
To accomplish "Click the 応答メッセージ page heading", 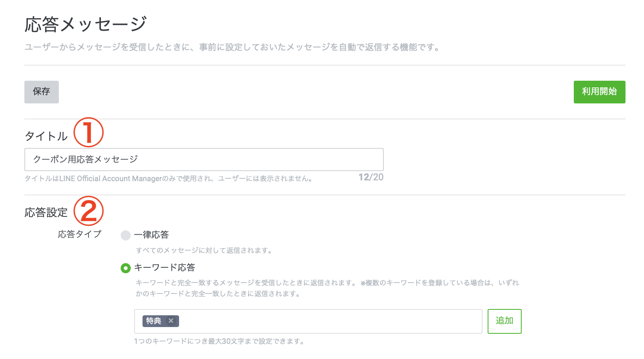I will point(86,24).
